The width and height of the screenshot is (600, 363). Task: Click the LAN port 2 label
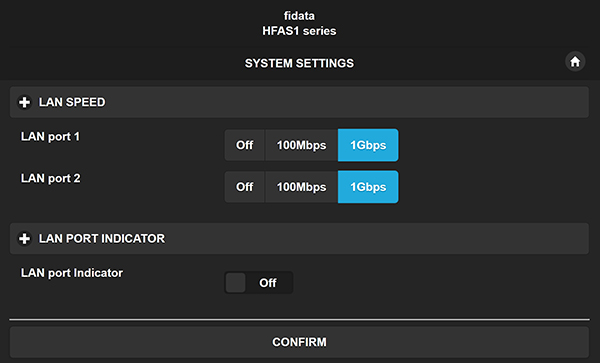tap(51, 178)
